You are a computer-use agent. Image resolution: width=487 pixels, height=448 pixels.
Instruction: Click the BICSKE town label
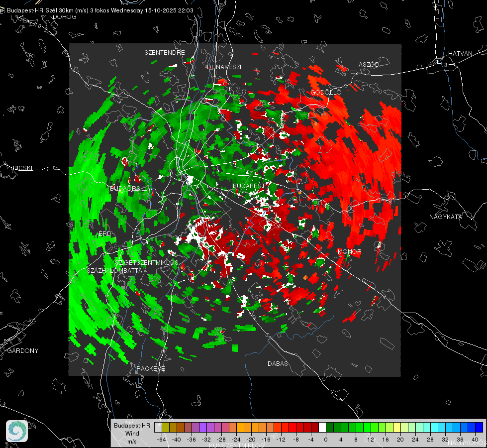tap(24, 168)
